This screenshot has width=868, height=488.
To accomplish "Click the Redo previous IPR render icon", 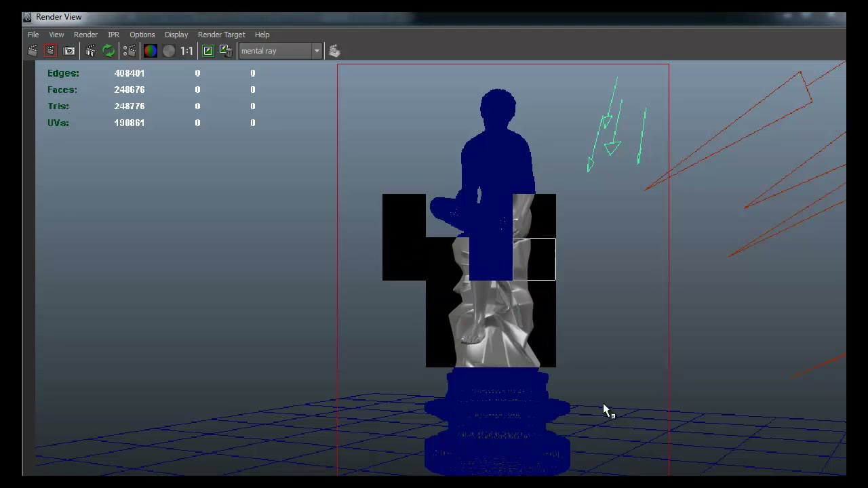I will tap(90, 51).
